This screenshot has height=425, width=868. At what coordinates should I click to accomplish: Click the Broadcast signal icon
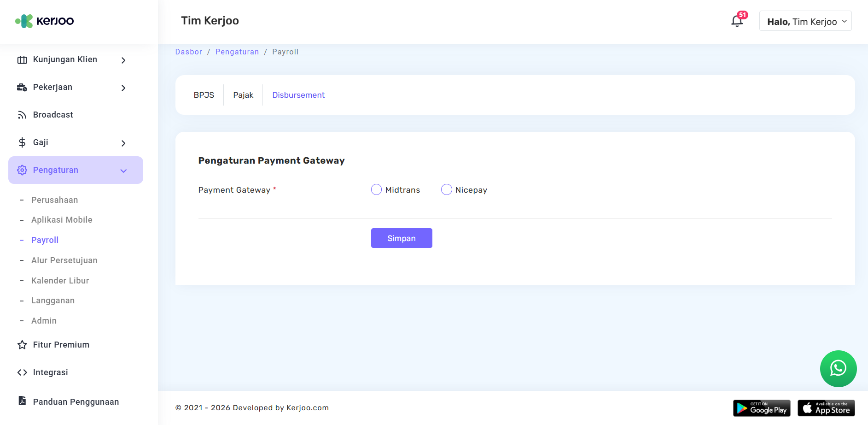pos(22,115)
